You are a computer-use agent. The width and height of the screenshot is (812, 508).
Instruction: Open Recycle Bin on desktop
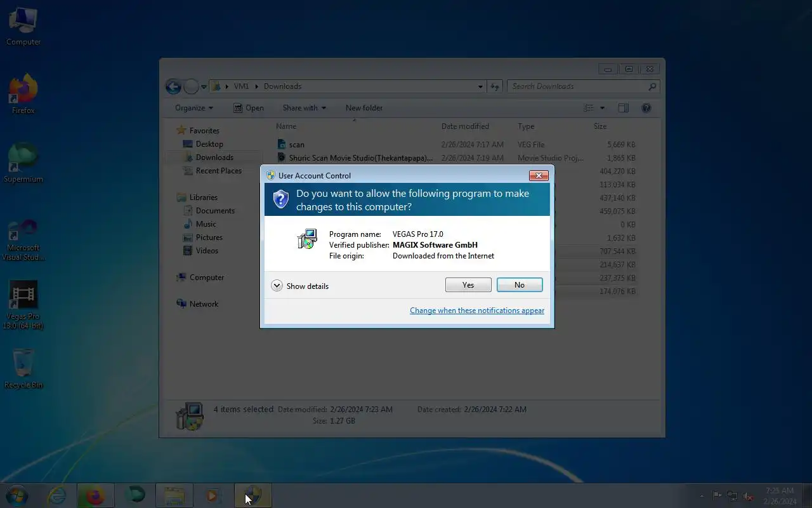click(x=23, y=368)
